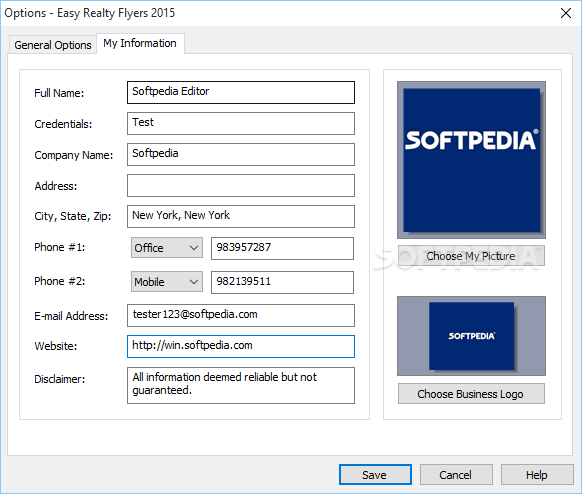Click the empty Address field
The height and width of the screenshot is (494, 582).
(241, 186)
